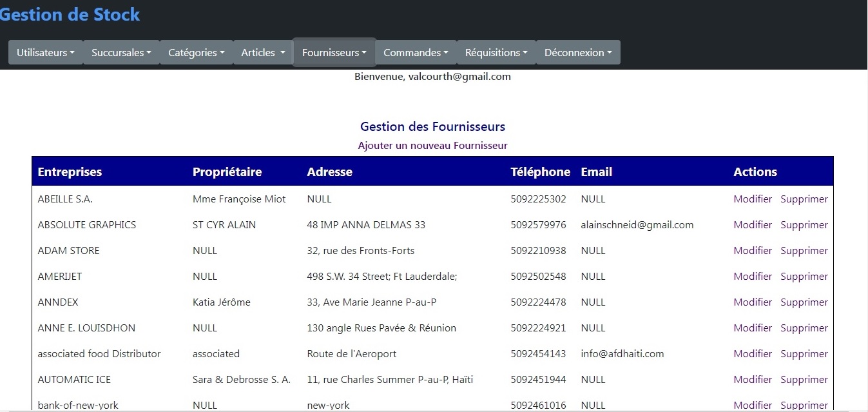Open the Réquisitions menu
Screen dimensions: 868x412
click(x=496, y=53)
